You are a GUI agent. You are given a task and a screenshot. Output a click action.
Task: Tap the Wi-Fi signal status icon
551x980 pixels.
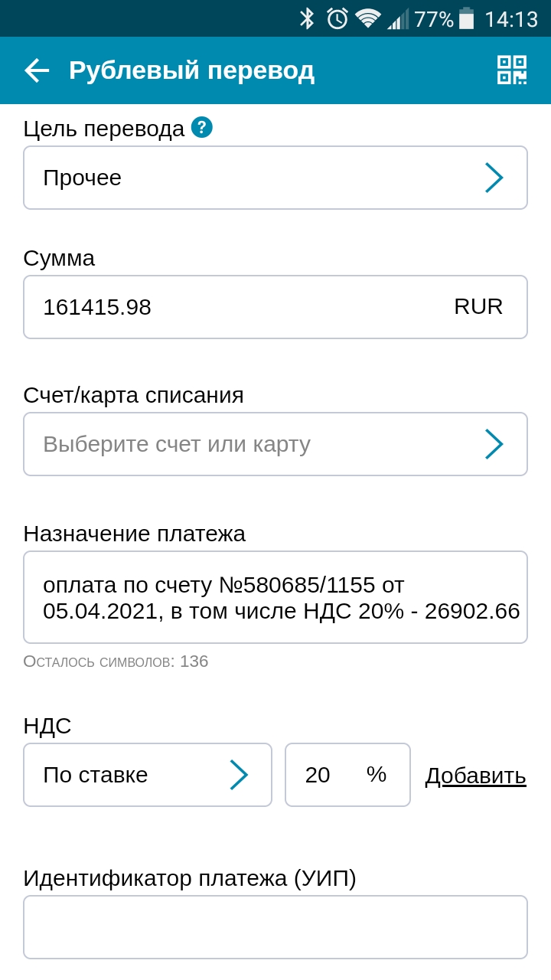pyautogui.click(x=368, y=18)
